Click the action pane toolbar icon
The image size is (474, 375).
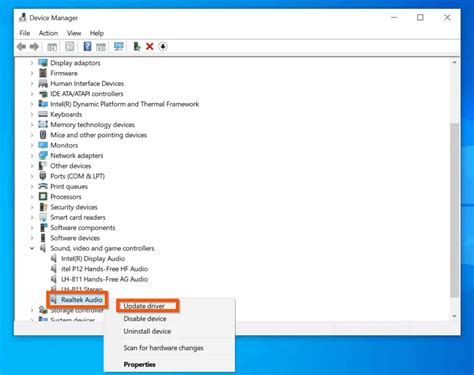click(x=101, y=47)
